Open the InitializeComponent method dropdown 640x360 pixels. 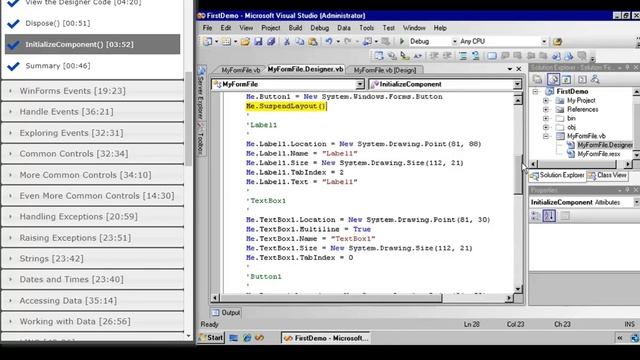[517, 84]
